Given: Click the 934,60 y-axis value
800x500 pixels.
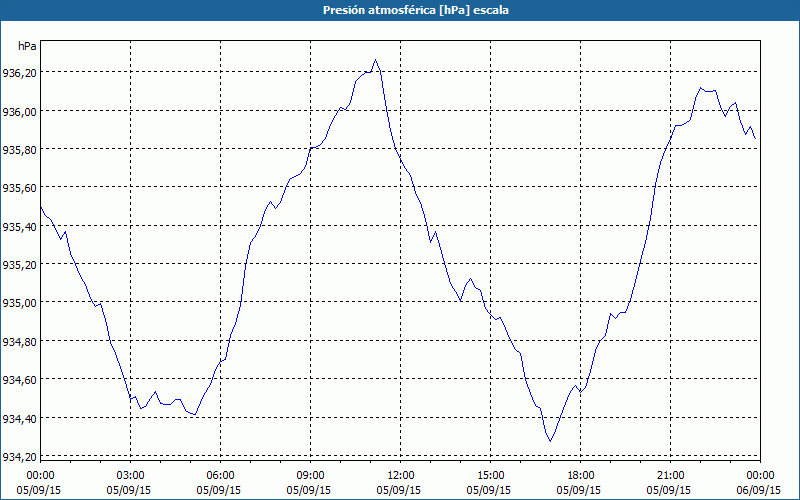Looking at the screenshot, I should tap(18, 380).
